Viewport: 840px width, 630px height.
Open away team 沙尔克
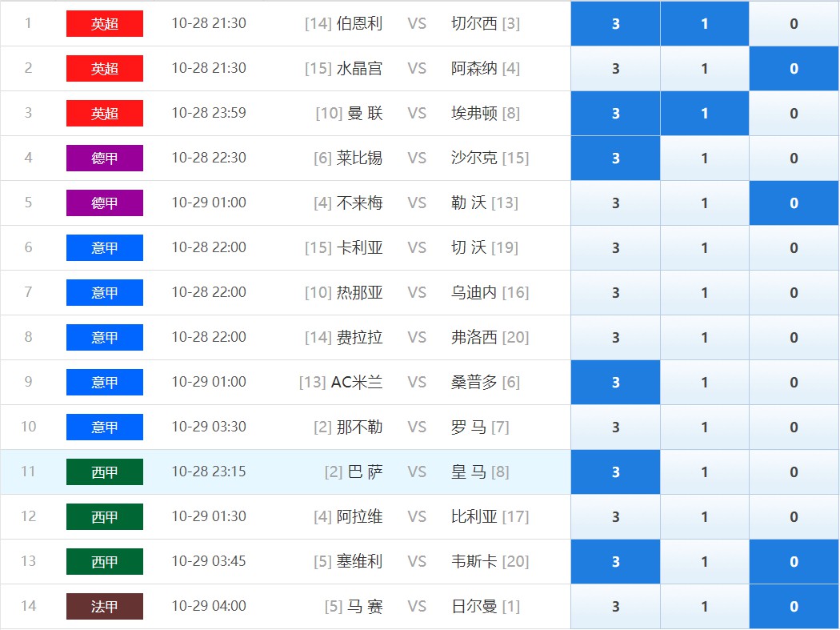coord(474,159)
